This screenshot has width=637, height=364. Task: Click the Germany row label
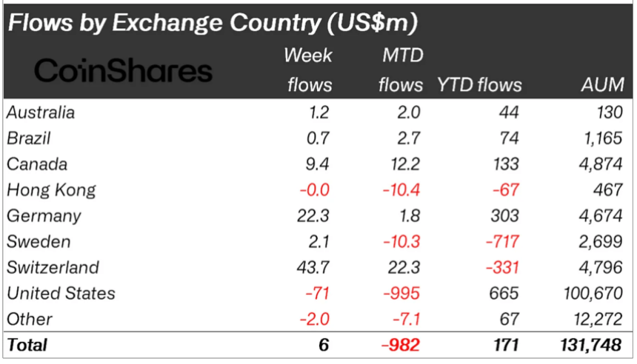[x=43, y=216]
